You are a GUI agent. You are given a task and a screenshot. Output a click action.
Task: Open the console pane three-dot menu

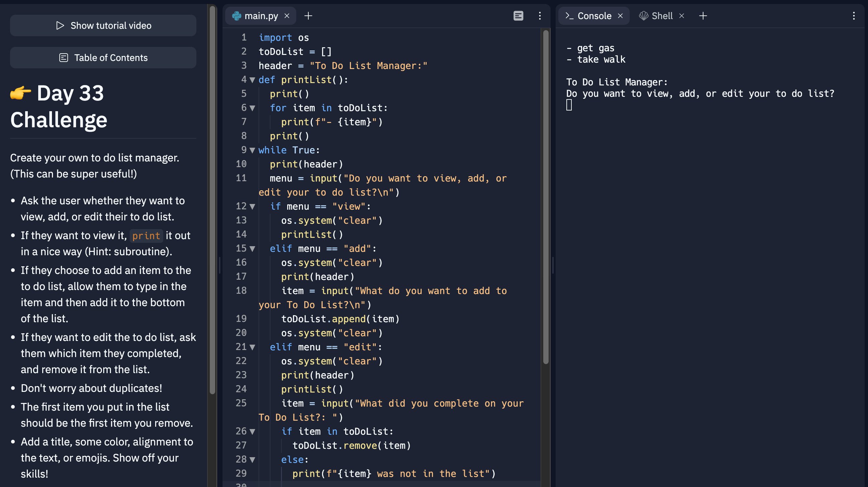(x=854, y=16)
